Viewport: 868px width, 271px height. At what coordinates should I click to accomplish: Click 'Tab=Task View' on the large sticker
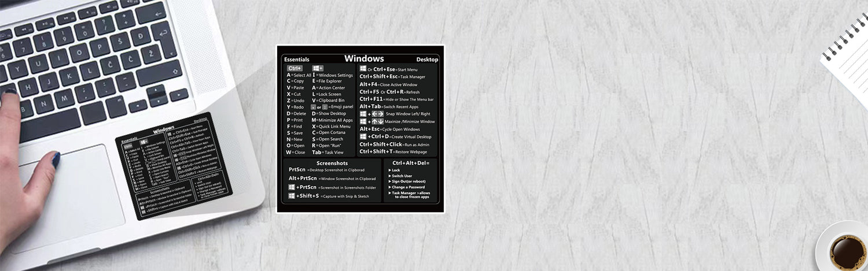(x=328, y=153)
